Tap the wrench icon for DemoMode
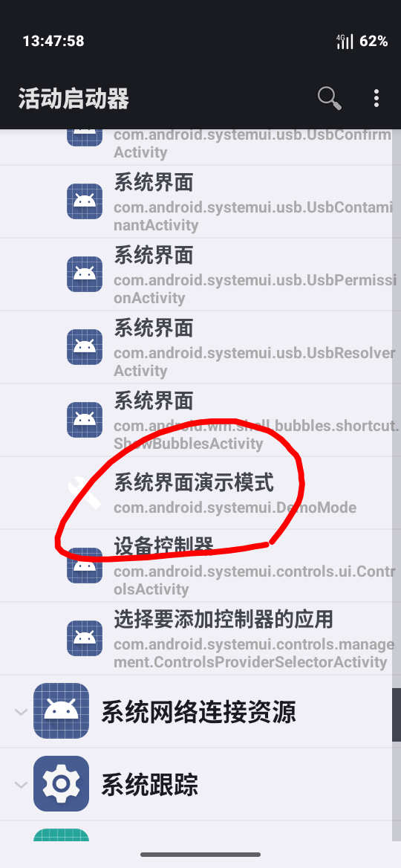401x868 pixels. click(85, 493)
